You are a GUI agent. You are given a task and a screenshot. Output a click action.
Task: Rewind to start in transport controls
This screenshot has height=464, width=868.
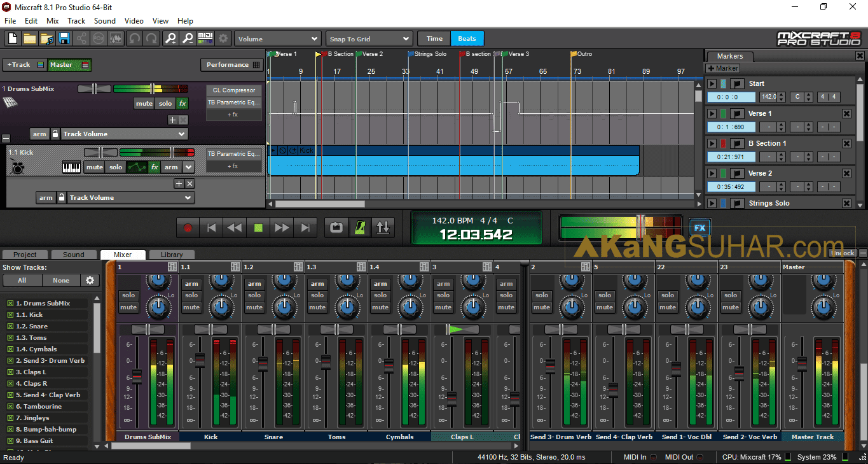212,227
